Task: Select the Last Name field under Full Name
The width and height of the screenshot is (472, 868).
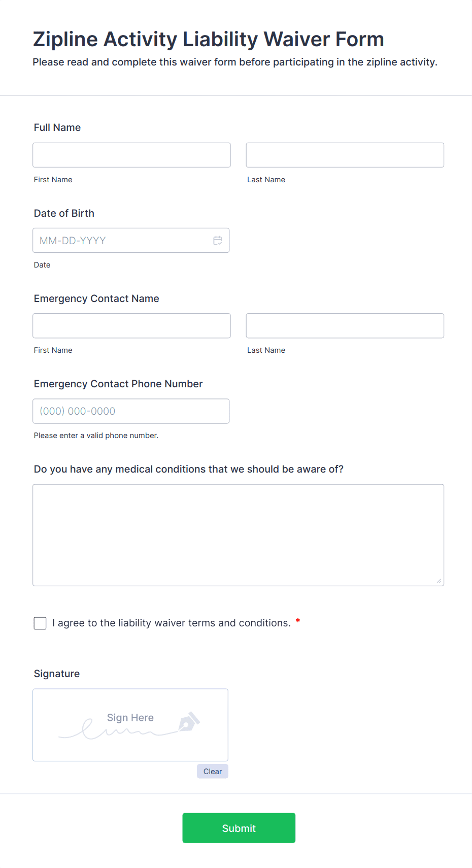Action: 345,155
